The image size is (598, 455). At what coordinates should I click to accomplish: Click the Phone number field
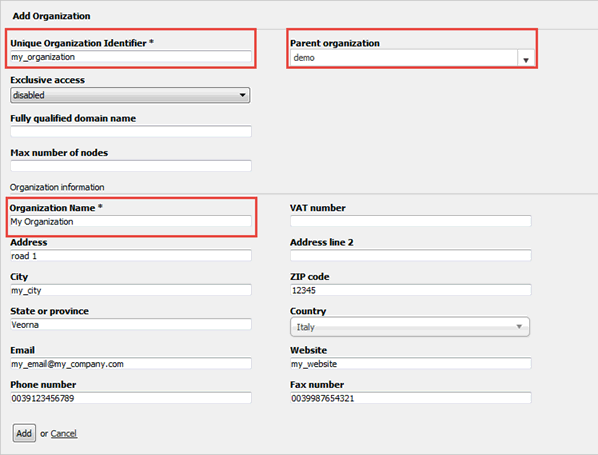pyautogui.click(x=131, y=398)
